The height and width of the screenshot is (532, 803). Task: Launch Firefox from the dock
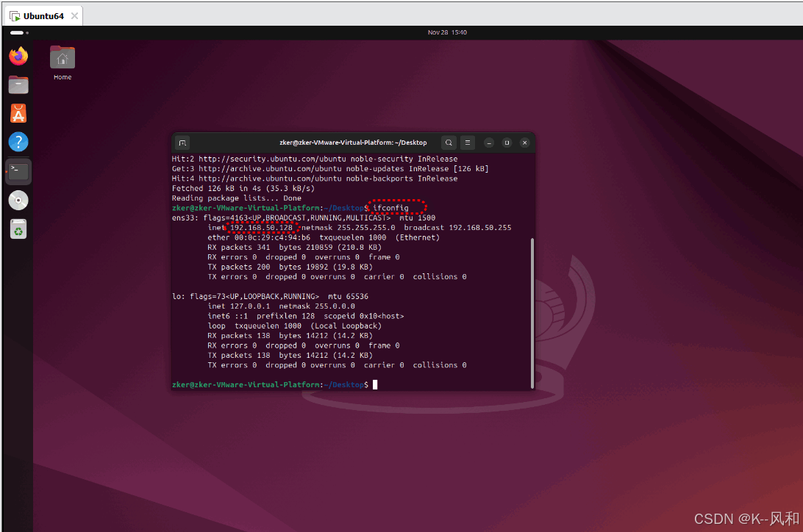pyautogui.click(x=18, y=56)
